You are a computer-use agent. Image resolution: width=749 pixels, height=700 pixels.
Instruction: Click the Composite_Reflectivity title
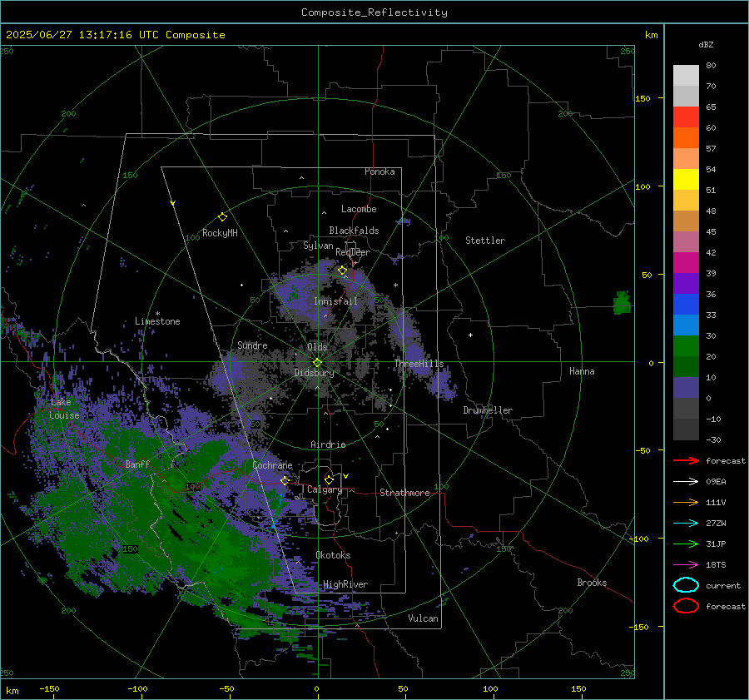374,12
